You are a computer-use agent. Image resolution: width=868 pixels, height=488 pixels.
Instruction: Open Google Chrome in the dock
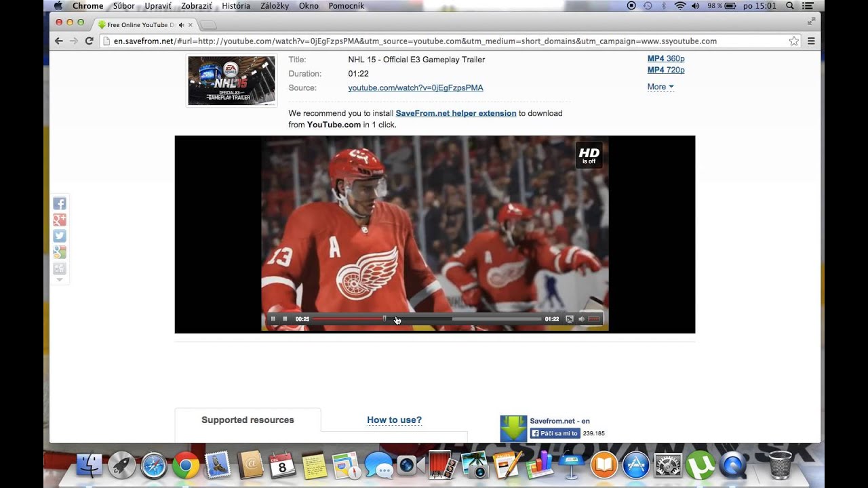(186, 465)
